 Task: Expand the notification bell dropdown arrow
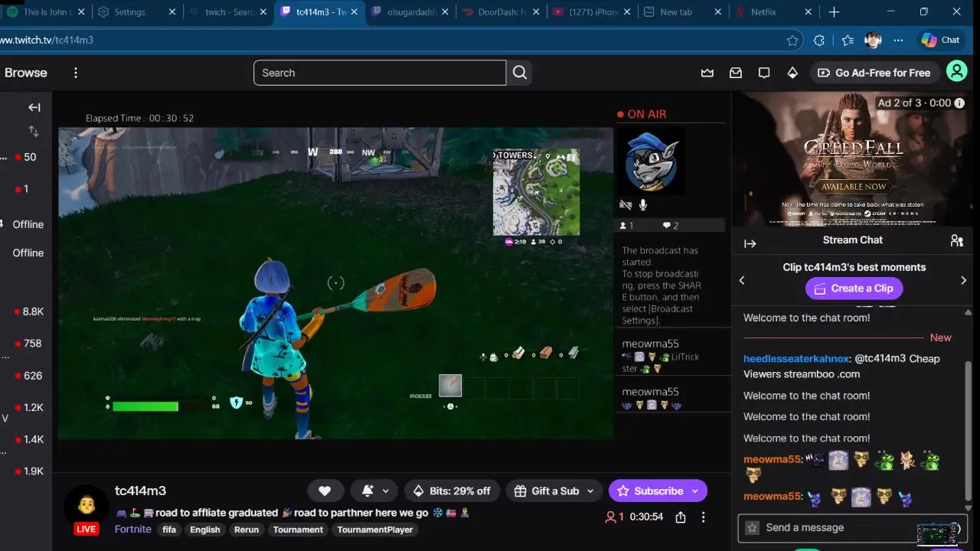tap(385, 491)
